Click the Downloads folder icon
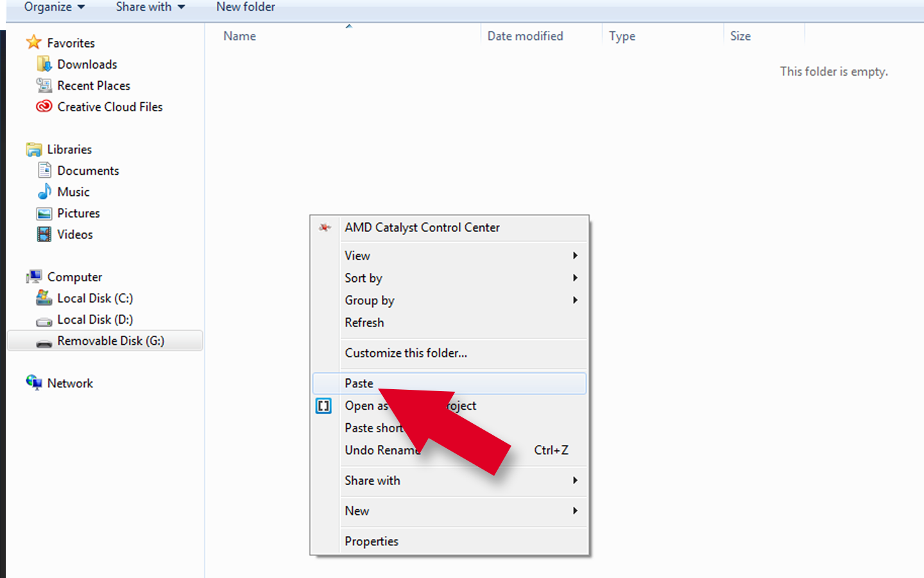Image resolution: width=924 pixels, height=578 pixels. coord(44,64)
